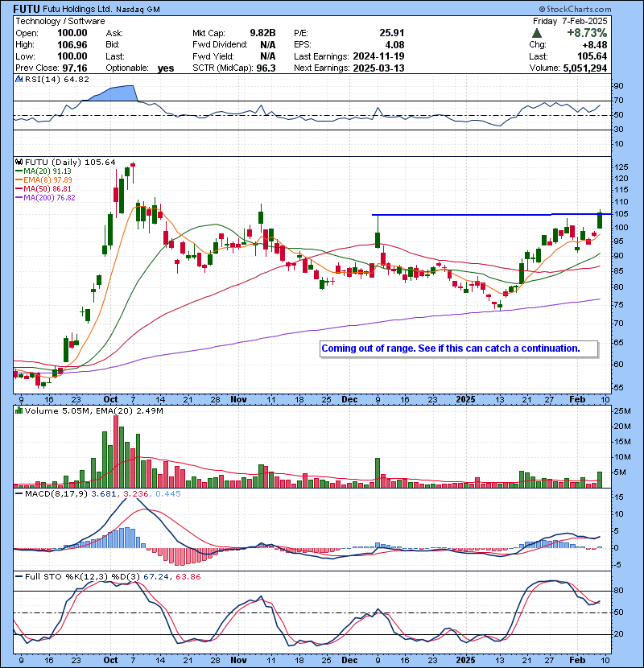The image size is (644, 668).
Task: Click the Oct label on price chart axis
Action: pyautogui.click(x=110, y=400)
